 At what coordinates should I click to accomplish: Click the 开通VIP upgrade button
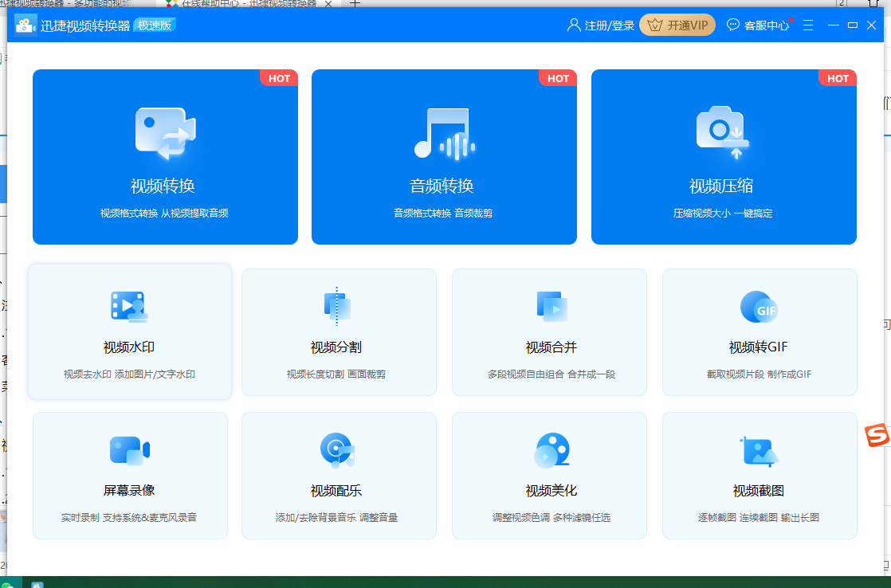tap(677, 25)
